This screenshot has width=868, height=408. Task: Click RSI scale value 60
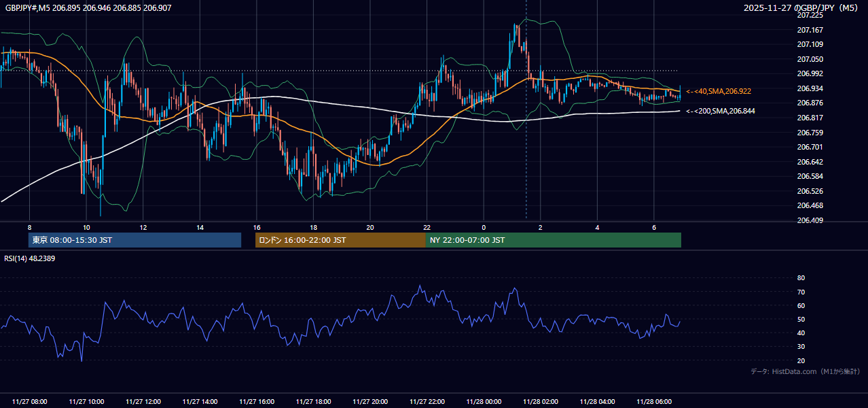(801, 305)
